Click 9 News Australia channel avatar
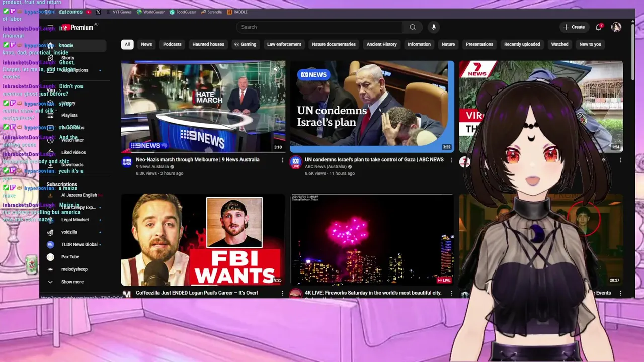Viewport: 644px width, 362px height. click(127, 162)
